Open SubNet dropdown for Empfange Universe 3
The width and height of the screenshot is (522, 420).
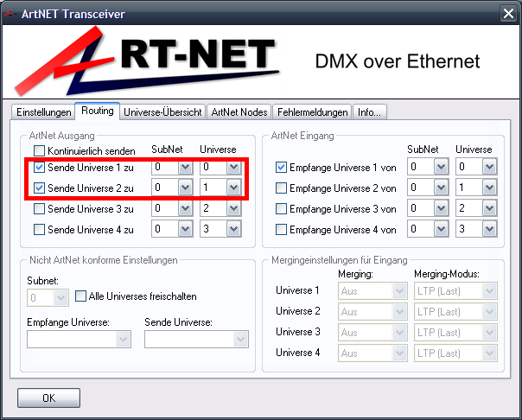tap(441, 208)
